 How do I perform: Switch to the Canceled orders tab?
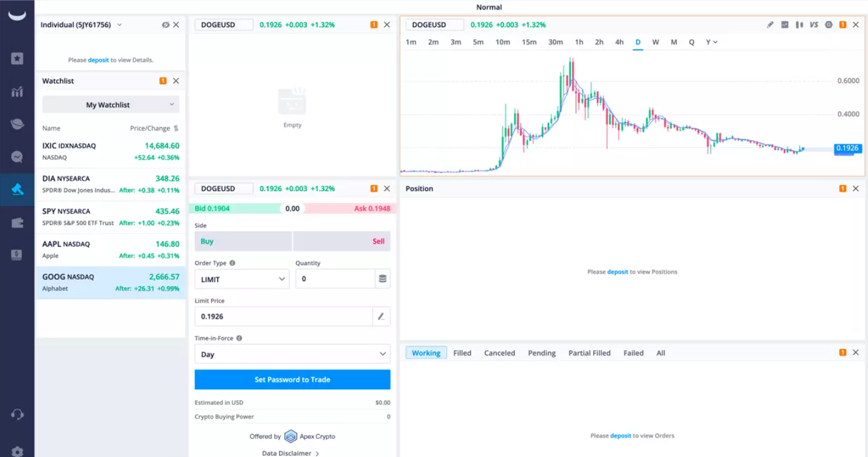[500, 353]
